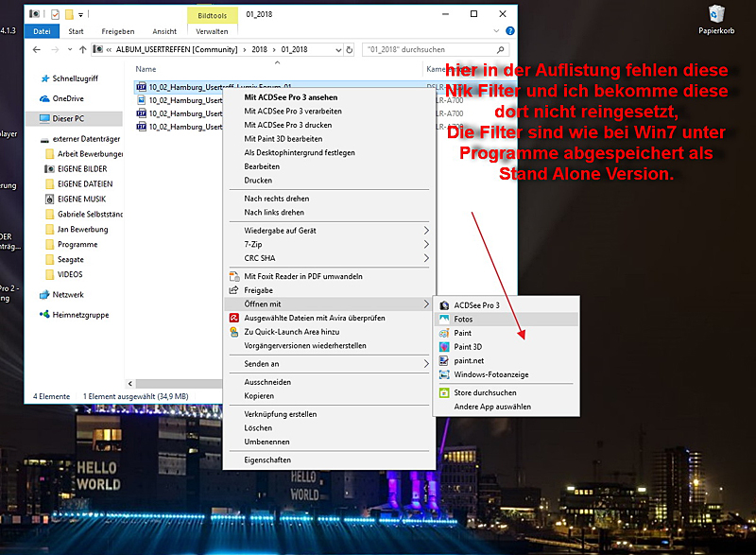This screenshot has height=555, width=756.
Task: Select Nach rechts drehen
Action: click(277, 199)
